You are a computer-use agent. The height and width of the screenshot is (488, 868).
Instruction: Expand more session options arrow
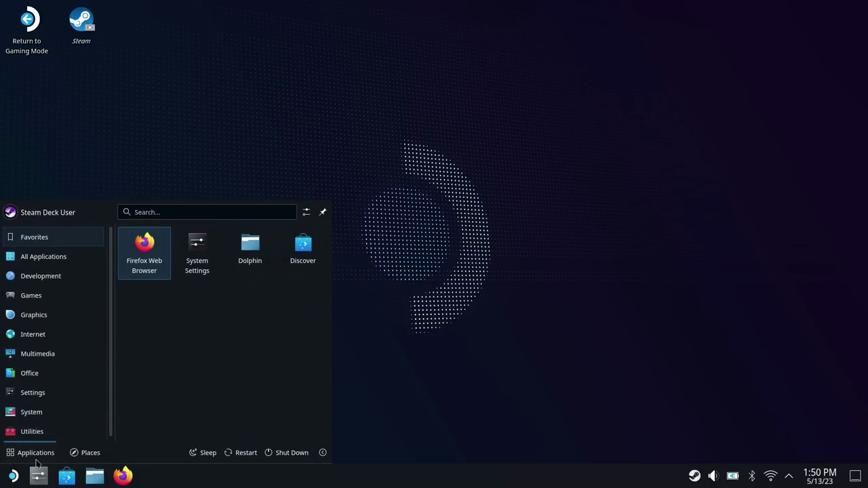tap(323, 453)
